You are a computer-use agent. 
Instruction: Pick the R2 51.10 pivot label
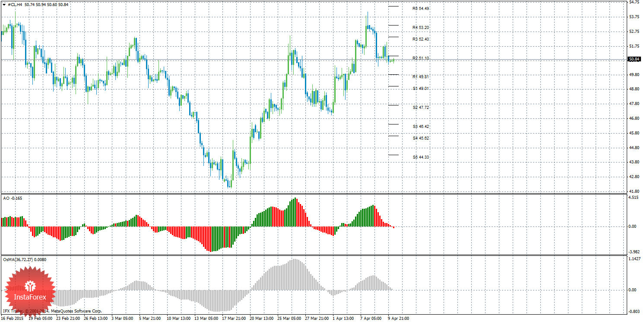click(421, 58)
